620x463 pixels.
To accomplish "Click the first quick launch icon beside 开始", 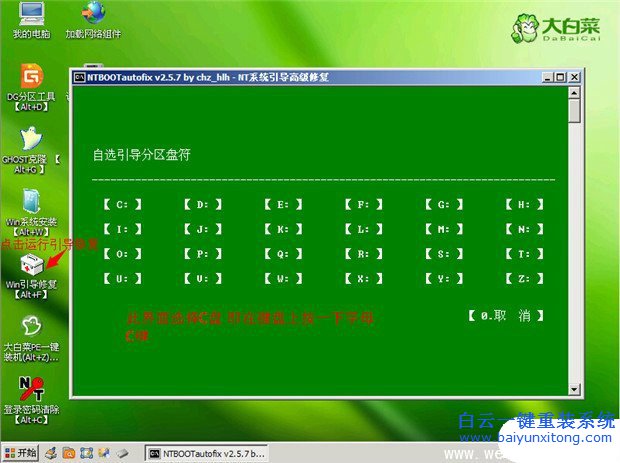I will (x=51, y=454).
